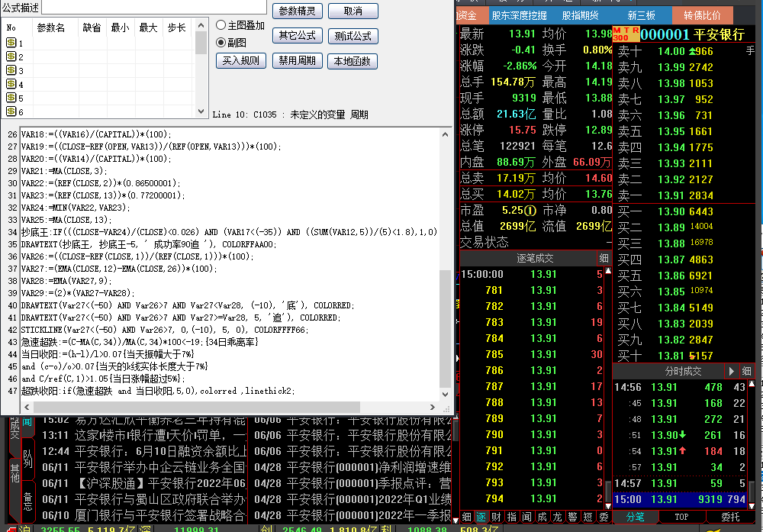Viewport: 763px width, 532px height.
Task: Click the parameter icon in row 3
Action: point(11,70)
